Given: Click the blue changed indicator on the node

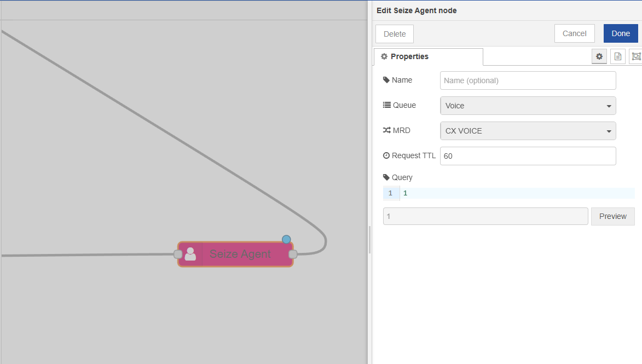Looking at the screenshot, I should [x=286, y=239].
